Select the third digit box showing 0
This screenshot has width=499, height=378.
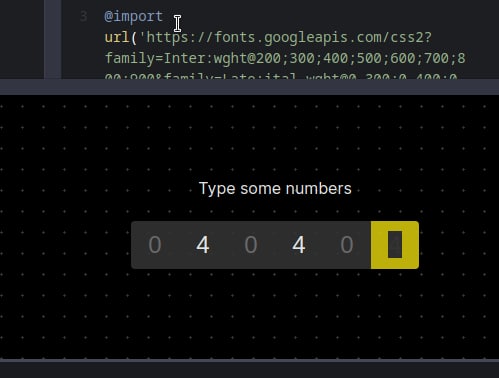click(x=251, y=245)
